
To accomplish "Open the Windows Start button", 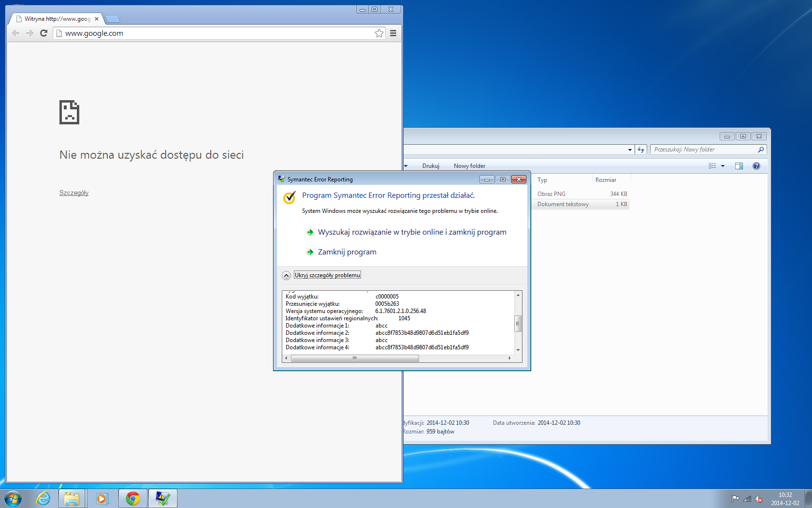I will 13,498.
